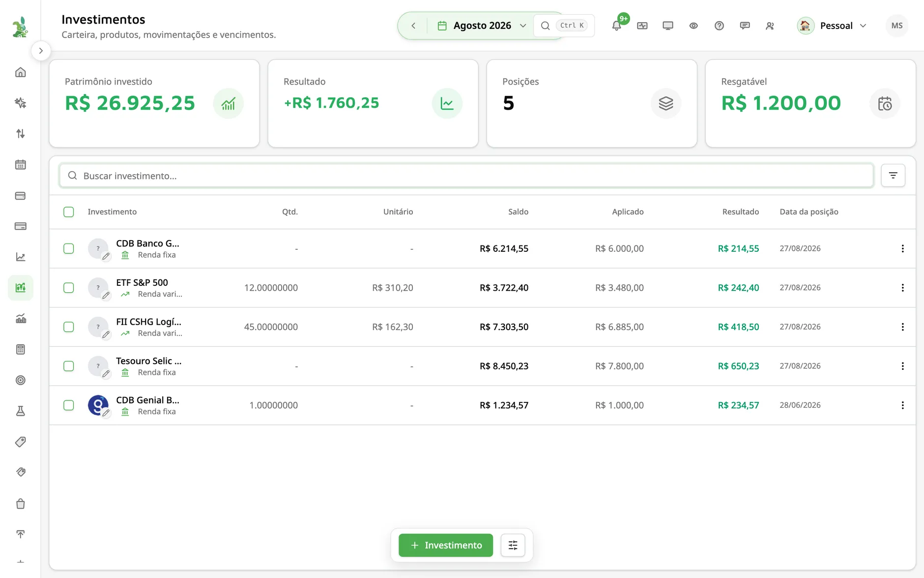This screenshot has height=578, width=924.
Task: Open the three-dot menu for CDB Genial B...
Action: tap(902, 405)
